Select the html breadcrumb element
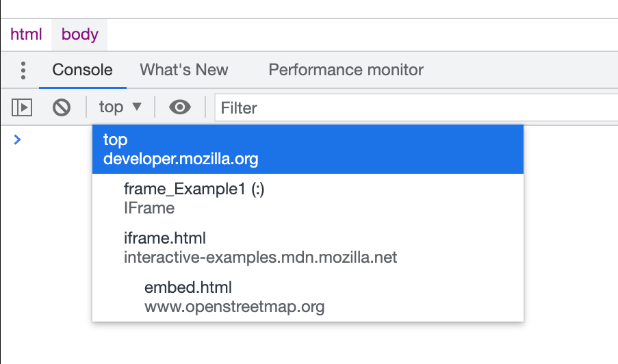This screenshot has height=364, width=618. [x=26, y=34]
